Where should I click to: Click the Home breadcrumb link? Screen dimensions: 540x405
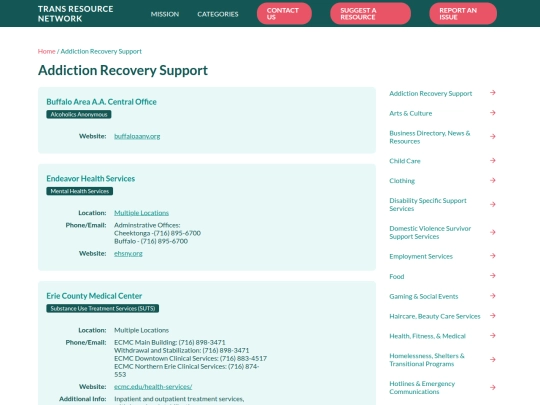point(46,51)
